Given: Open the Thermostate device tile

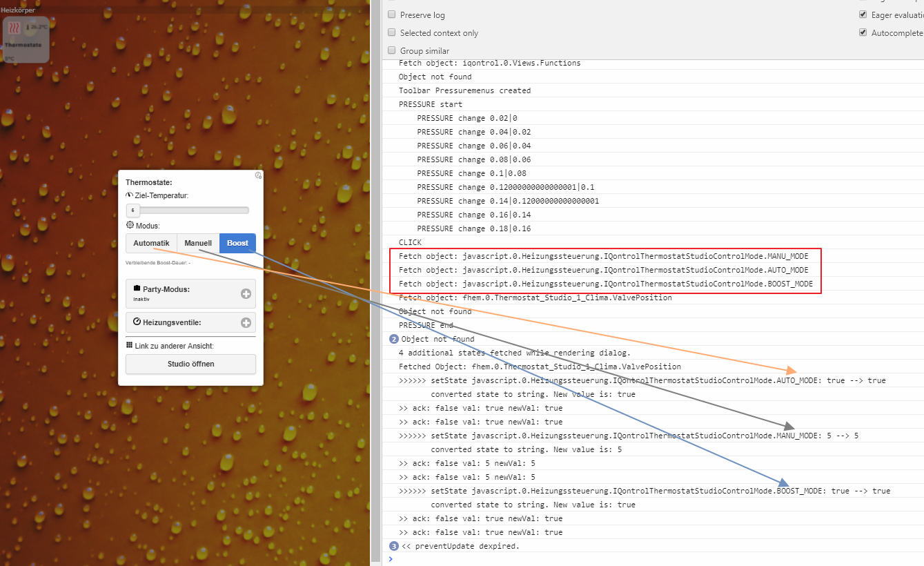Looking at the screenshot, I should [26, 39].
